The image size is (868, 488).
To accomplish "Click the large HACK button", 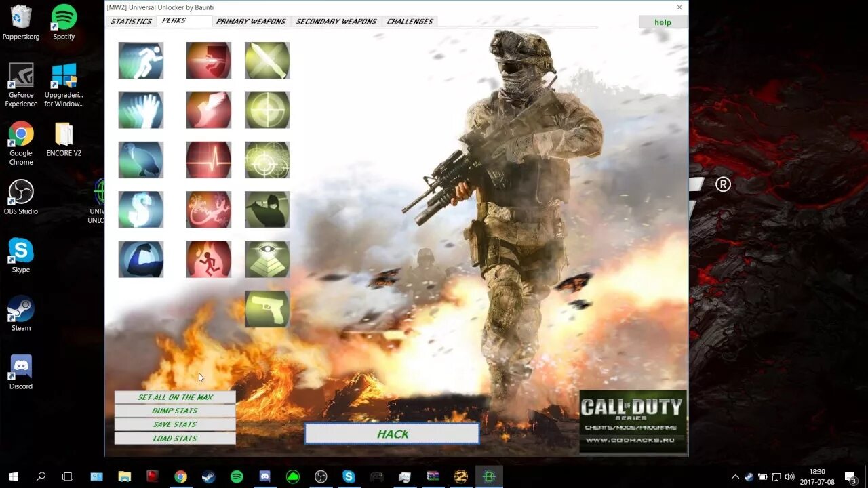I will pos(393,434).
